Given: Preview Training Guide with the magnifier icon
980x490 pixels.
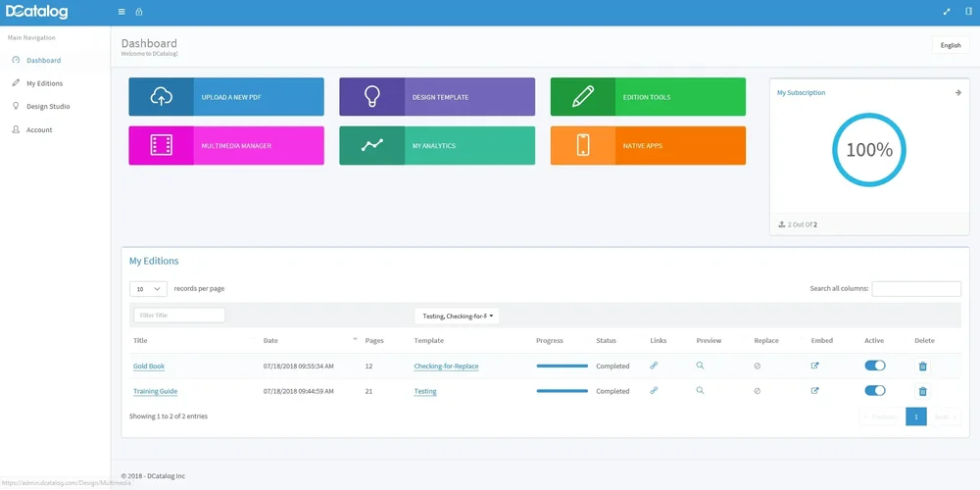Looking at the screenshot, I should pos(700,391).
